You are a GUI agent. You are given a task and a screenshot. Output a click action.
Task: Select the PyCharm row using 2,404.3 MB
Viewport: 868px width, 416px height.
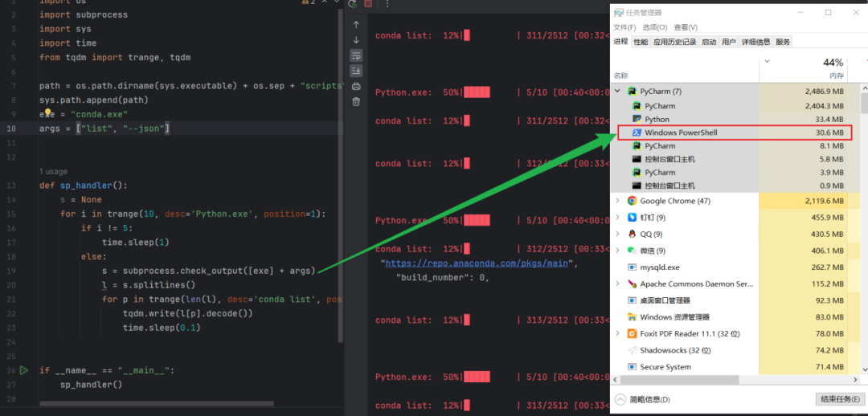pyautogui.click(x=735, y=106)
